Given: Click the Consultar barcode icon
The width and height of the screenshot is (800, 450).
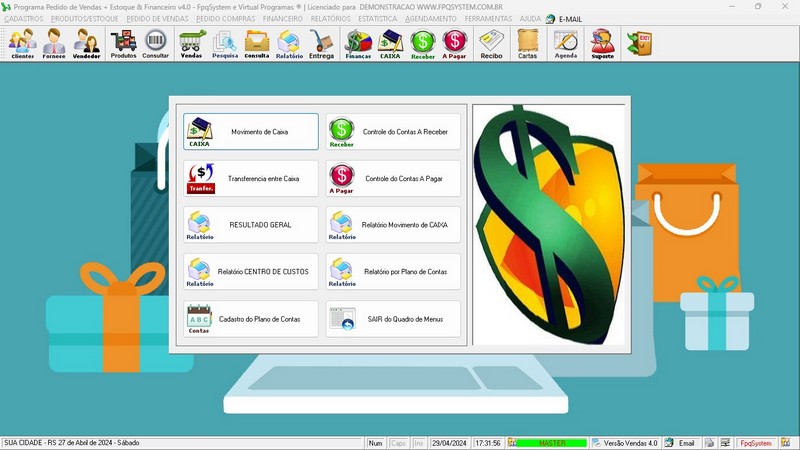Looking at the screenshot, I should tap(156, 44).
